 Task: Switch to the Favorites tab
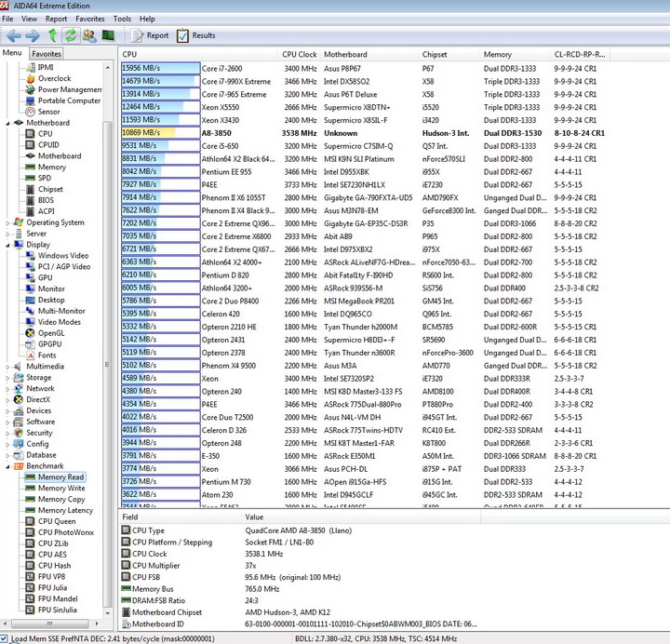[47, 53]
